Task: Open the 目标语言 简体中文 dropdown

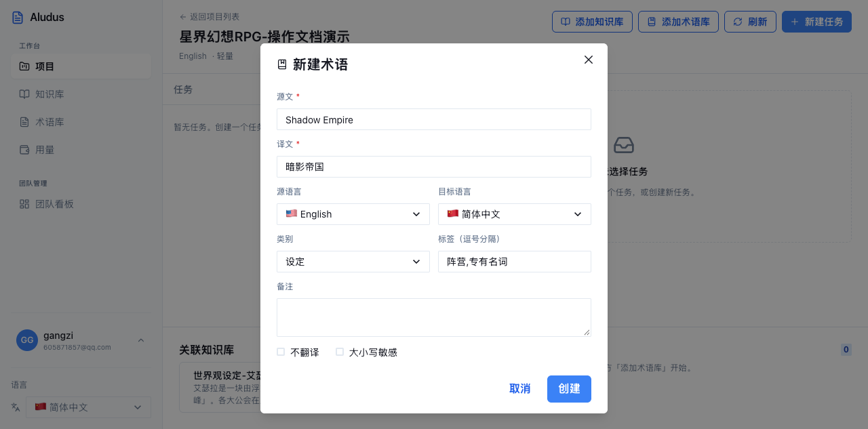Action: 515,214
